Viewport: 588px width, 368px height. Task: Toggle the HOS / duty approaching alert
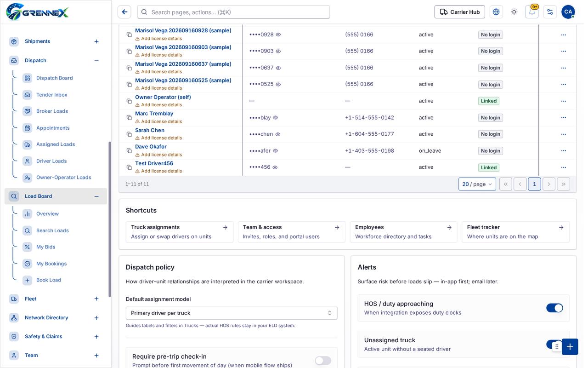[554, 308]
